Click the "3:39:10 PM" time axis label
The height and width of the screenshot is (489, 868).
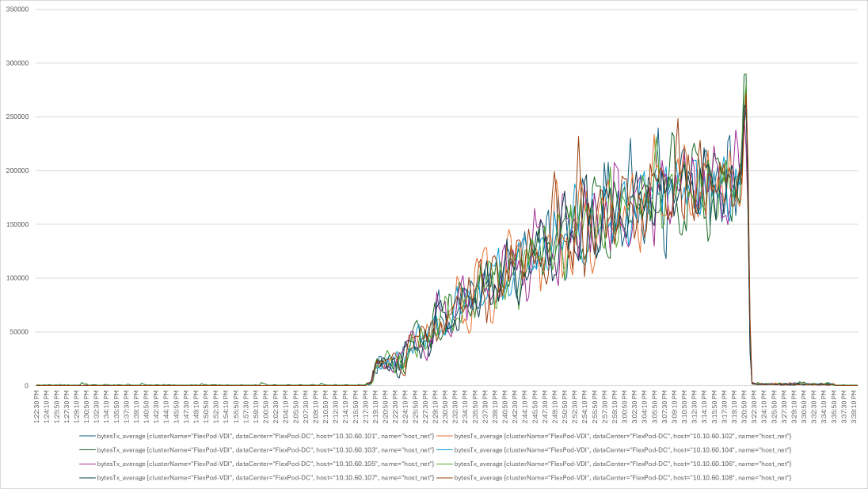coord(855,407)
